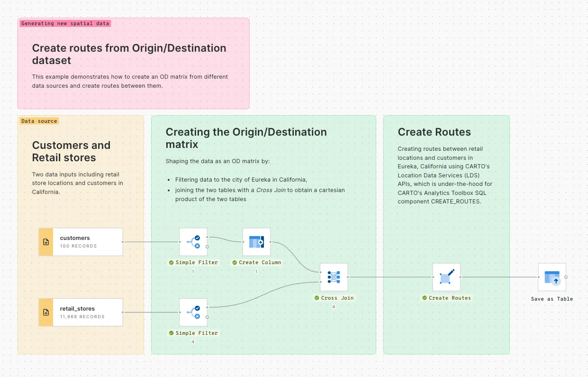Click the green success checkmark on Cross Join
This screenshot has width=588, height=377.
317,298
